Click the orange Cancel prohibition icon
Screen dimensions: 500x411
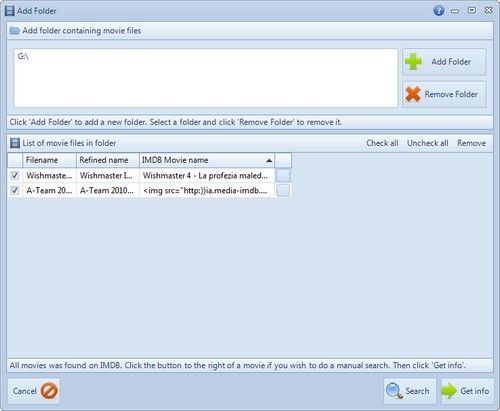[x=49, y=391]
